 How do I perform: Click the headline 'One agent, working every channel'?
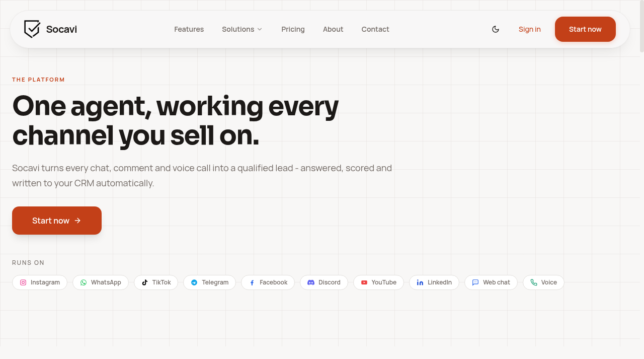(176, 120)
